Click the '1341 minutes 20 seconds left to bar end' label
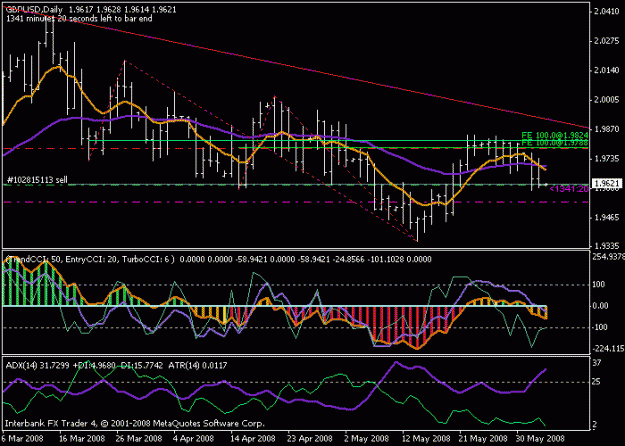Screen dimensions: 625x446 click(x=79, y=18)
